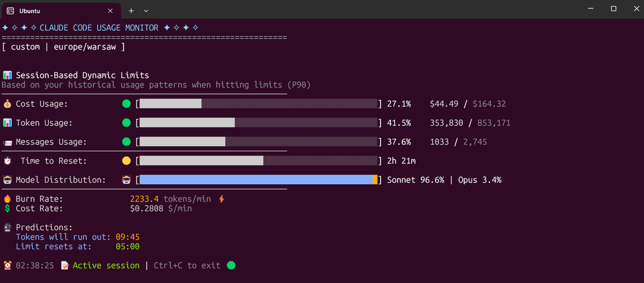Click the 353,830 token count
The image size is (644, 283).
447,123
